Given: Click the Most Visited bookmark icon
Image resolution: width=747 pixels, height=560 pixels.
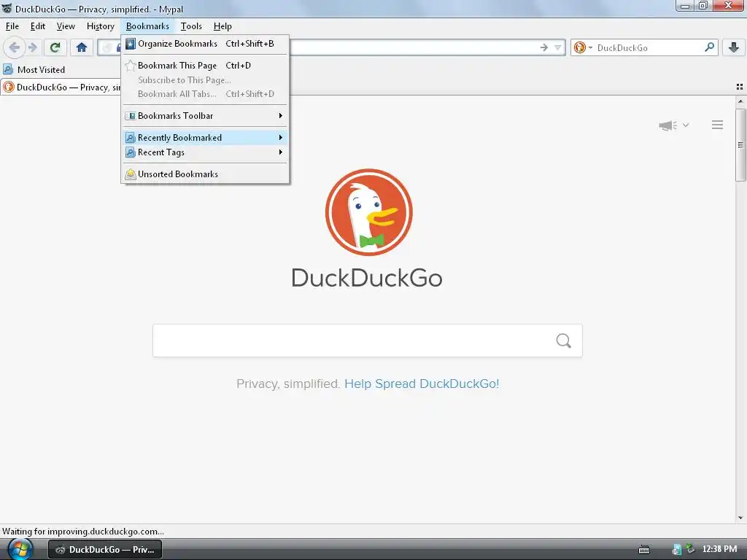Looking at the screenshot, I should tap(8, 69).
